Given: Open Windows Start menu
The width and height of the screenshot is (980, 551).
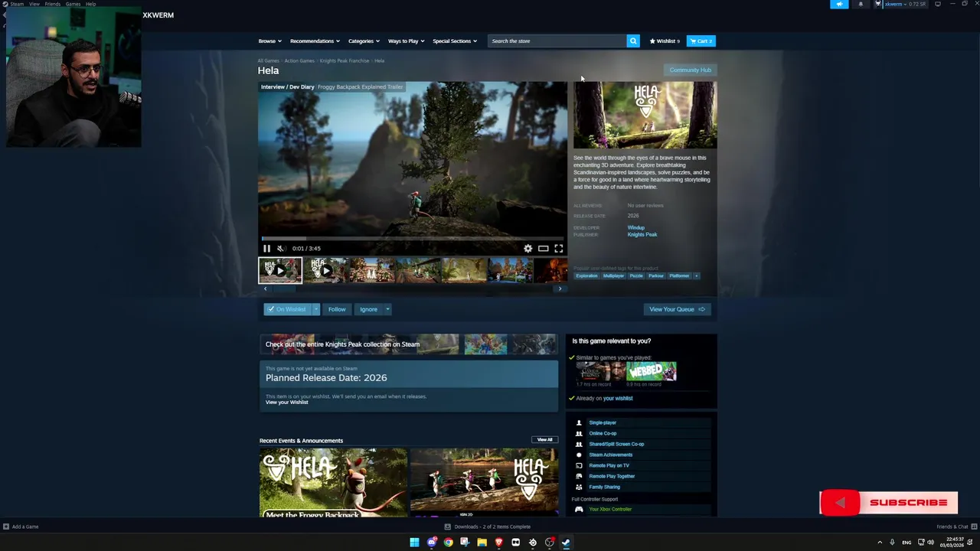Looking at the screenshot, I should pyautogui.click(x=414, y=542).
